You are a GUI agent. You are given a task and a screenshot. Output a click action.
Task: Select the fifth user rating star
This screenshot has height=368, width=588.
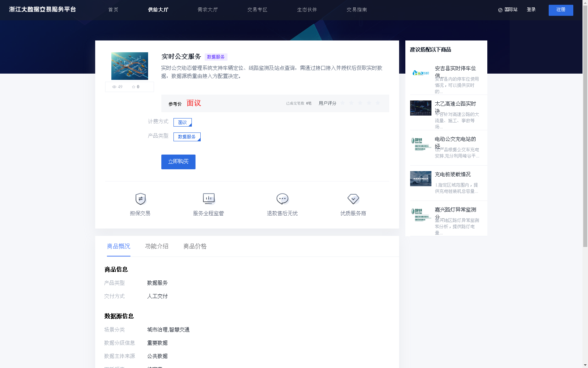[378, 103]
